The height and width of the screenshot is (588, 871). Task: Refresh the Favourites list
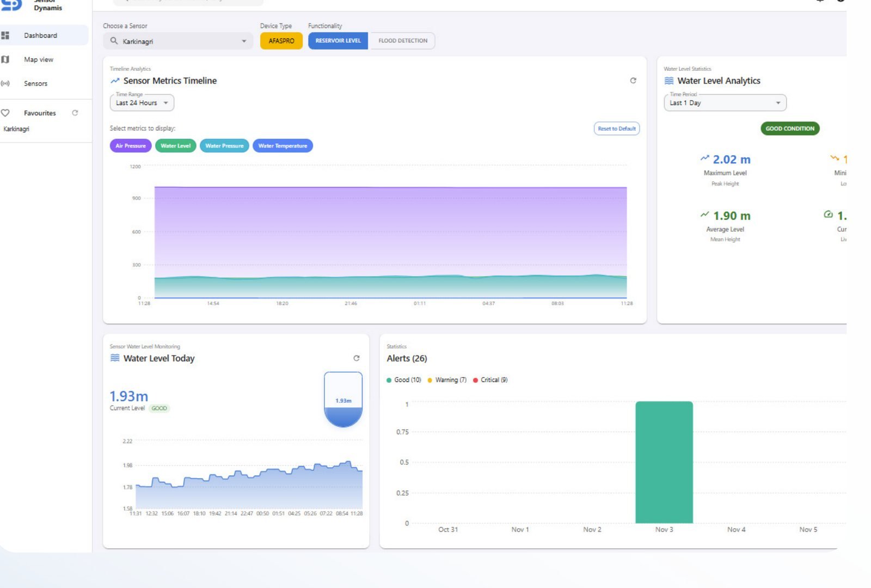click(x=75, y=113)
